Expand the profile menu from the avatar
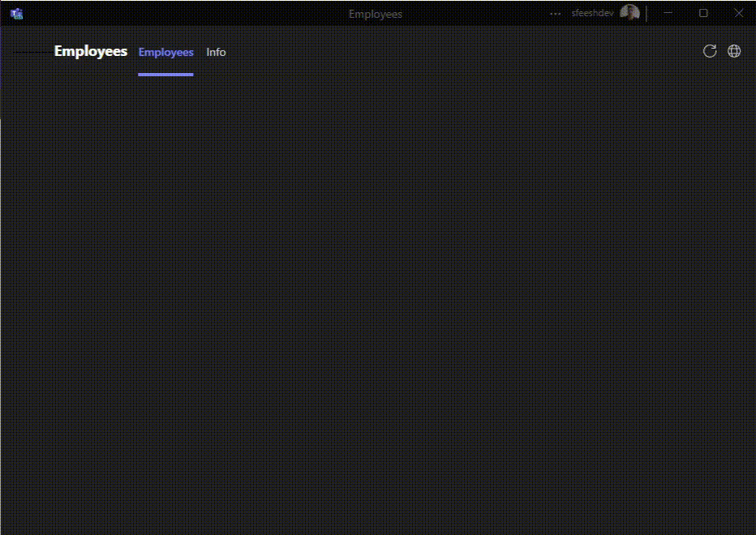Viewport: 756px width, 535px height. [630, 13]
